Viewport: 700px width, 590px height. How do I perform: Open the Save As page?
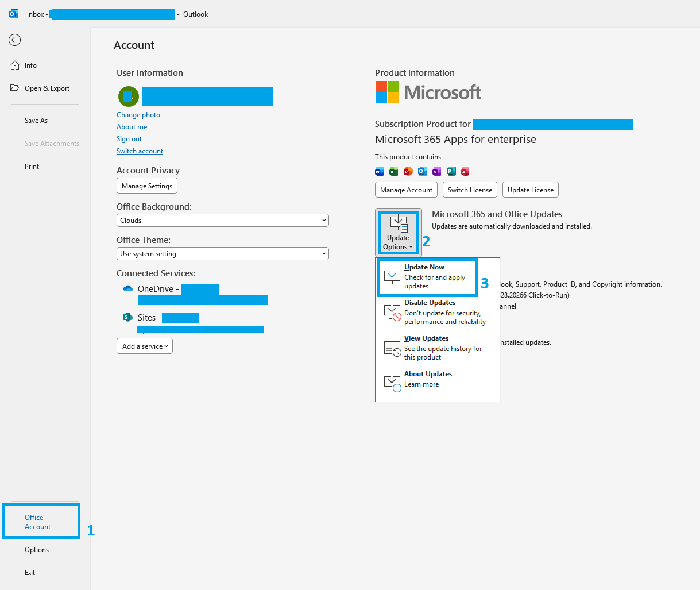(36, 121)
